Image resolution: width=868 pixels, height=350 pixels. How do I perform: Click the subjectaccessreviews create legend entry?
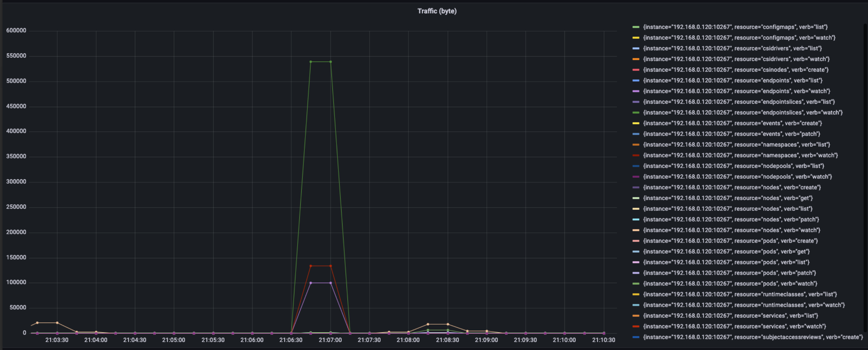click(x=753, y=337)
